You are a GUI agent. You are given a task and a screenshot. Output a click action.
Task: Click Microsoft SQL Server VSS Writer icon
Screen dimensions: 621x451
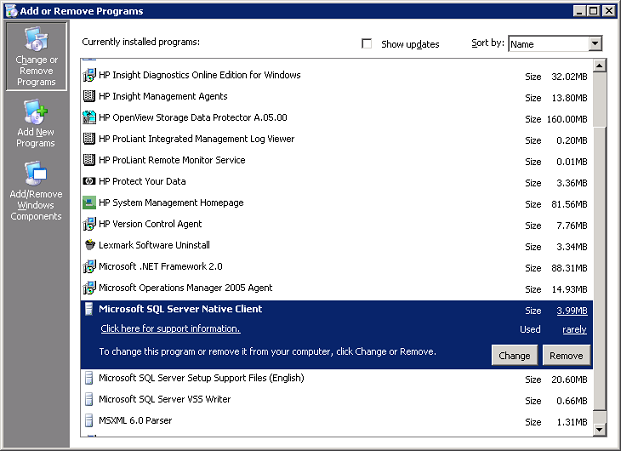coord(89,400)
